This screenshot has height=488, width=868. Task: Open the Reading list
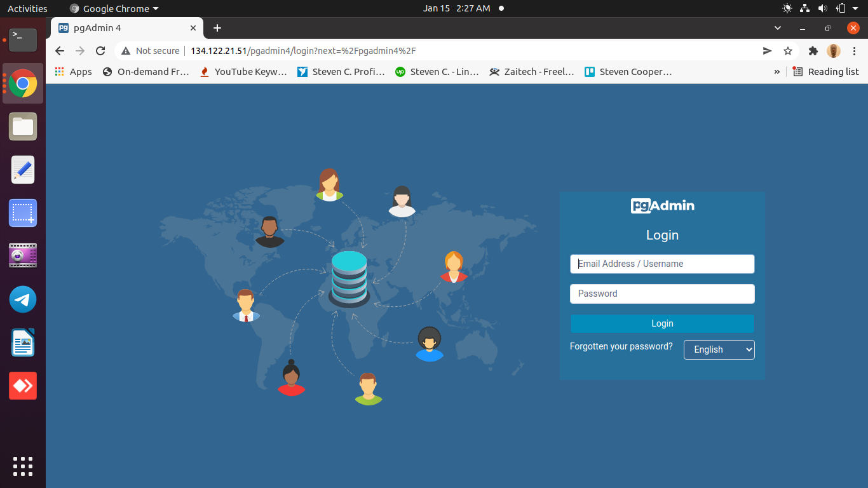pos(826,72)
